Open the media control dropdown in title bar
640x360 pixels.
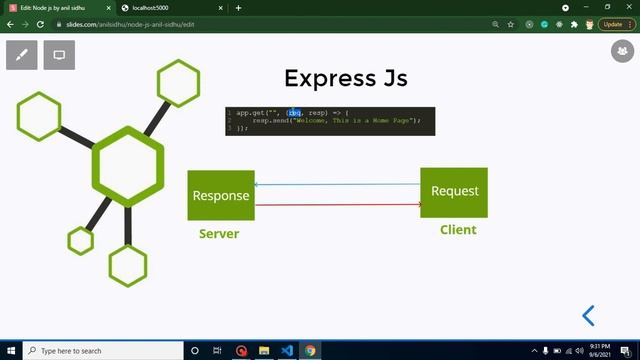[565, 8]
